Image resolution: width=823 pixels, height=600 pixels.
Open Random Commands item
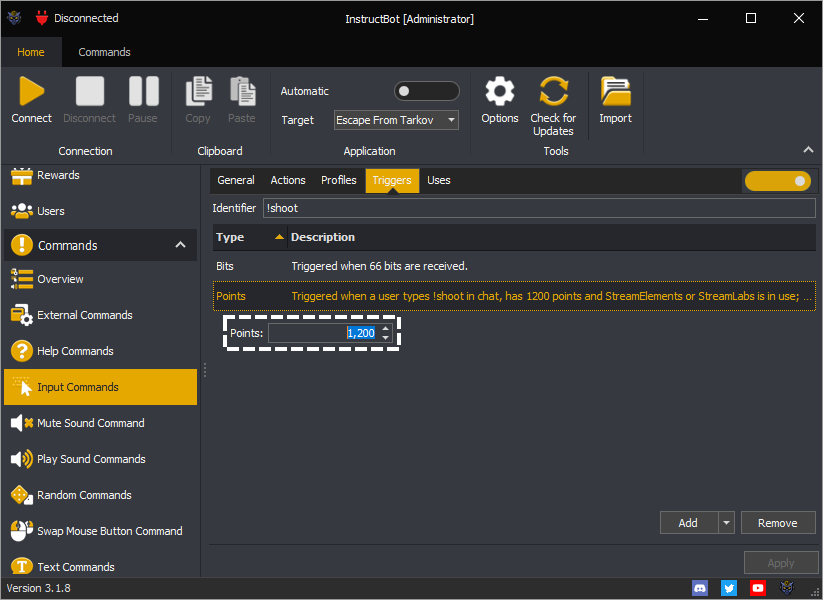(x=100, y=495)
